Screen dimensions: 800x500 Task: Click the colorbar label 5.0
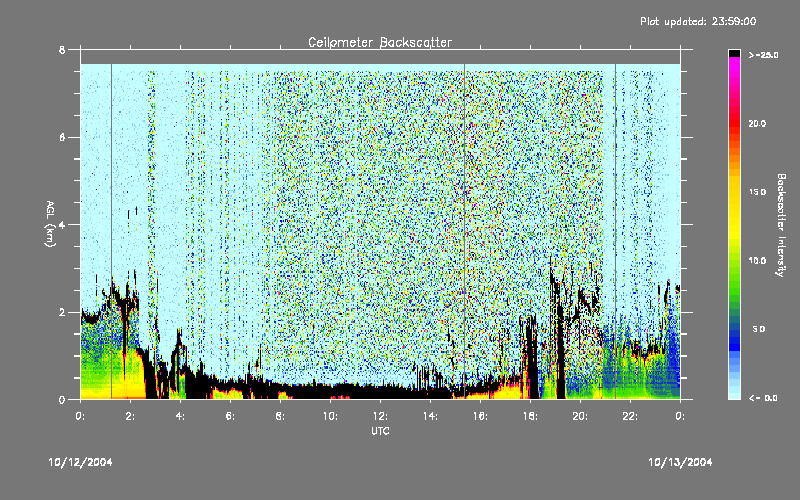759,329
